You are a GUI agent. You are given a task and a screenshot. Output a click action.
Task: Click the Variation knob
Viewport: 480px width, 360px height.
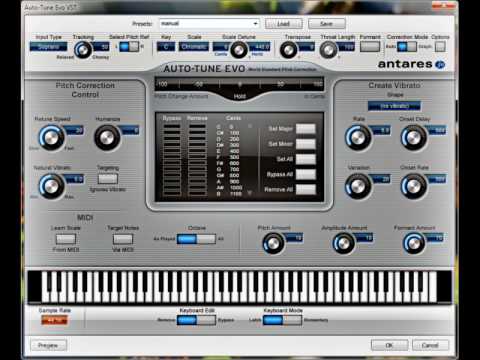[358, 186]
